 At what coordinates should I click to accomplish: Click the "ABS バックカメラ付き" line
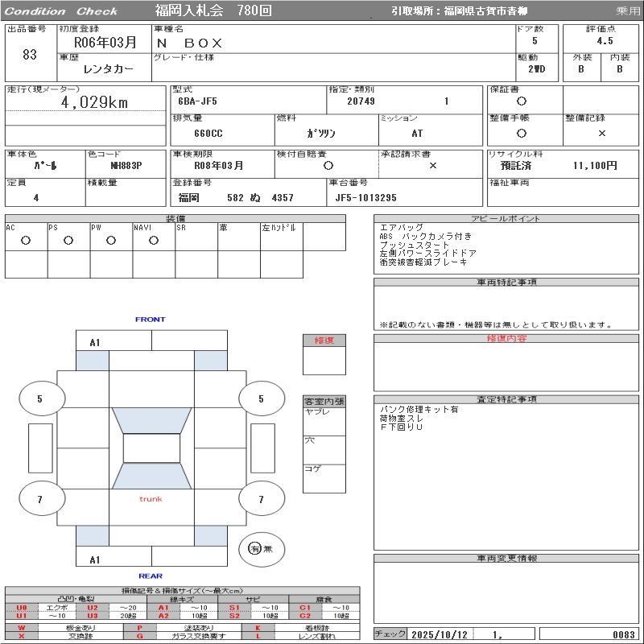[426, 236]
